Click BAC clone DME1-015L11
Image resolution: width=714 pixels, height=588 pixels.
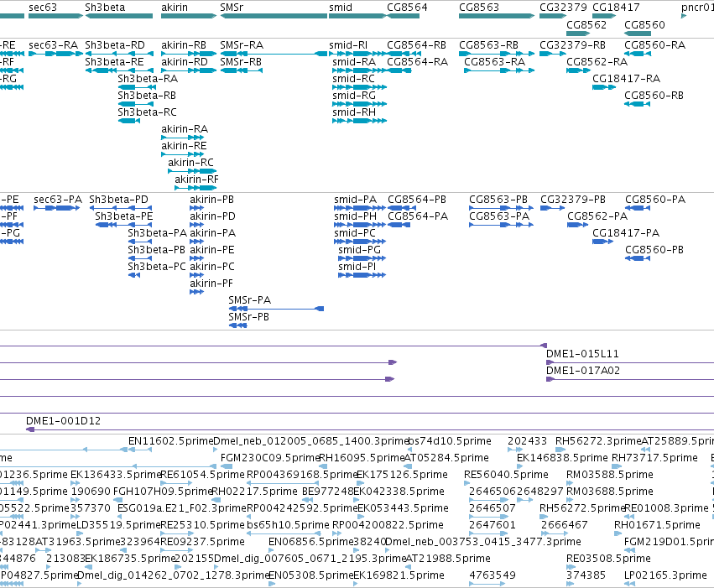(582, 354)
